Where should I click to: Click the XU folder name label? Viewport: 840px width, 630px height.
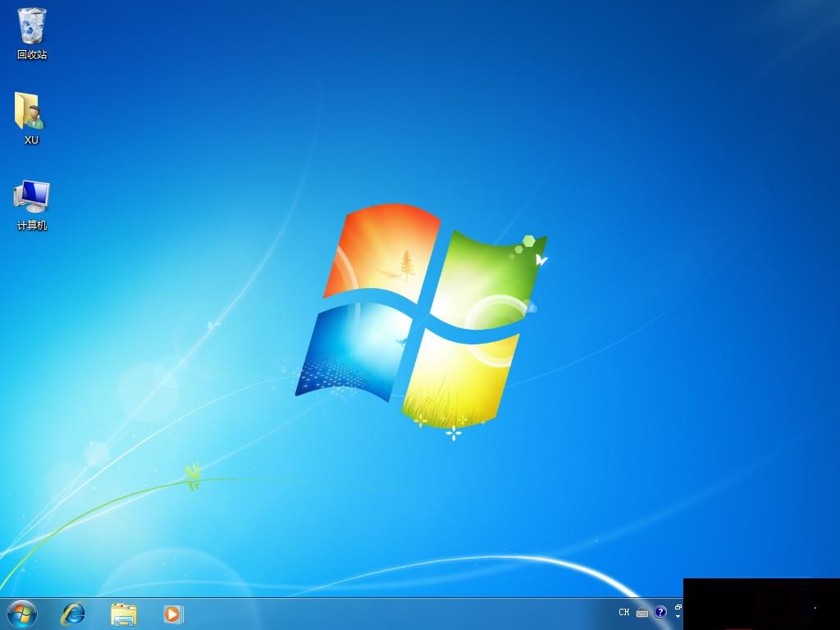click(x=31, y=140)
